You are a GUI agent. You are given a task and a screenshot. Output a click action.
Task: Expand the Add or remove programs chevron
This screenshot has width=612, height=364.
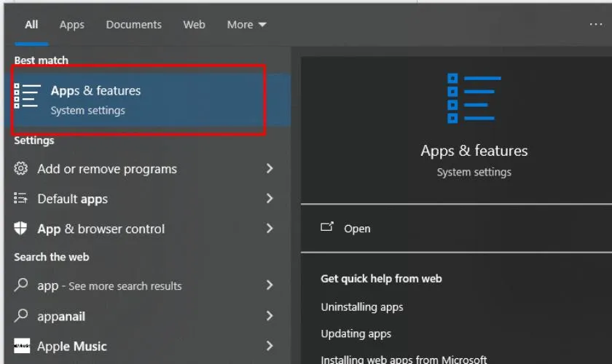click(270, 169)
